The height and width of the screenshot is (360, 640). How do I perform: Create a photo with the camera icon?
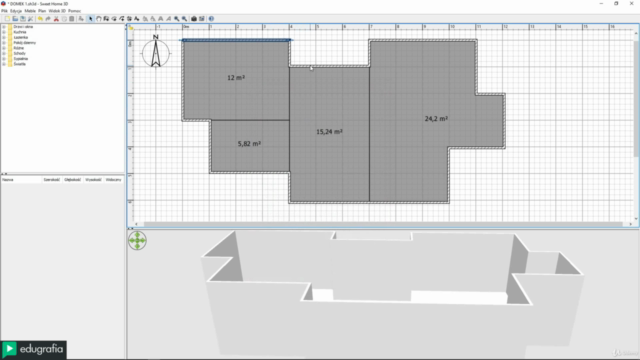[x=194, y=19]
